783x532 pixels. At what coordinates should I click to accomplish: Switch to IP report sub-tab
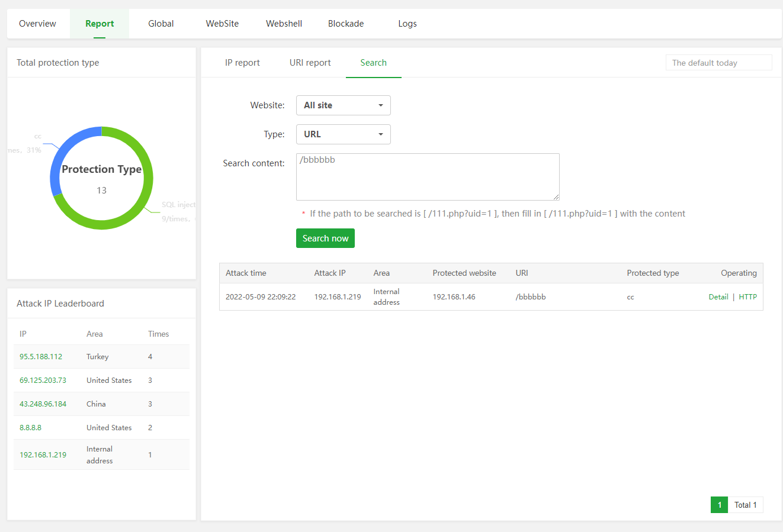pyautogui.click(x=242, y=63)
